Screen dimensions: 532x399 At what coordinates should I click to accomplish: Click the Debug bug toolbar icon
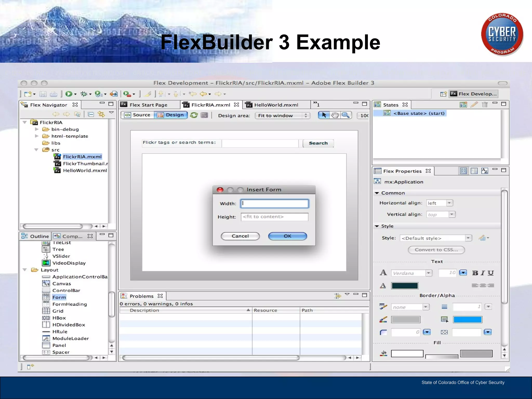point(84,94)
